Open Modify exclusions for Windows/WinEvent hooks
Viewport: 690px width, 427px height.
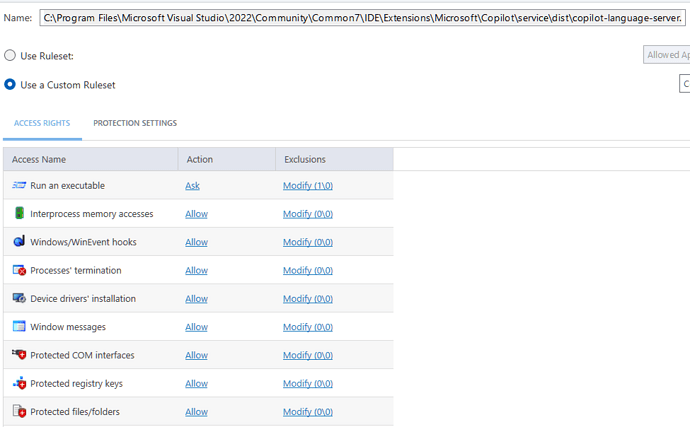click(308, 242)
